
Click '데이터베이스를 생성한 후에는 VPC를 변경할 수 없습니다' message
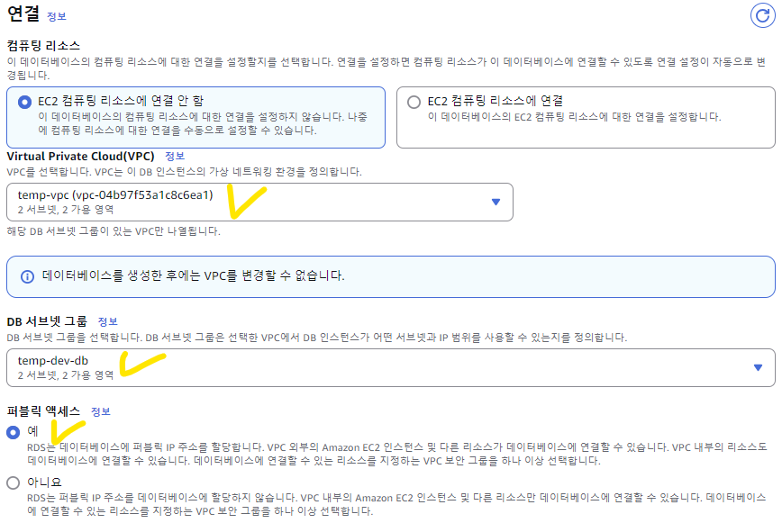point(193,276)
